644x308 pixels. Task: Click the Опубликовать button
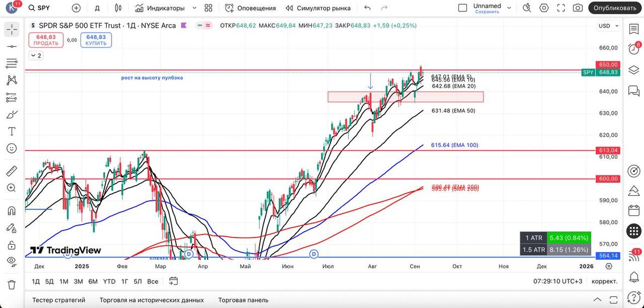pyautogui.click(x=615, y=8)
